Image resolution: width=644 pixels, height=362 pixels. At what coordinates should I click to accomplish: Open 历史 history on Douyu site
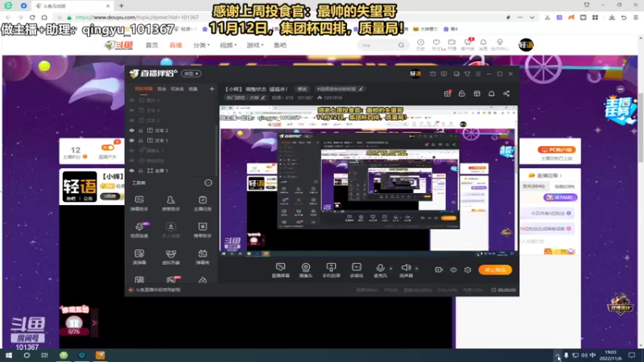click(420, 44)
